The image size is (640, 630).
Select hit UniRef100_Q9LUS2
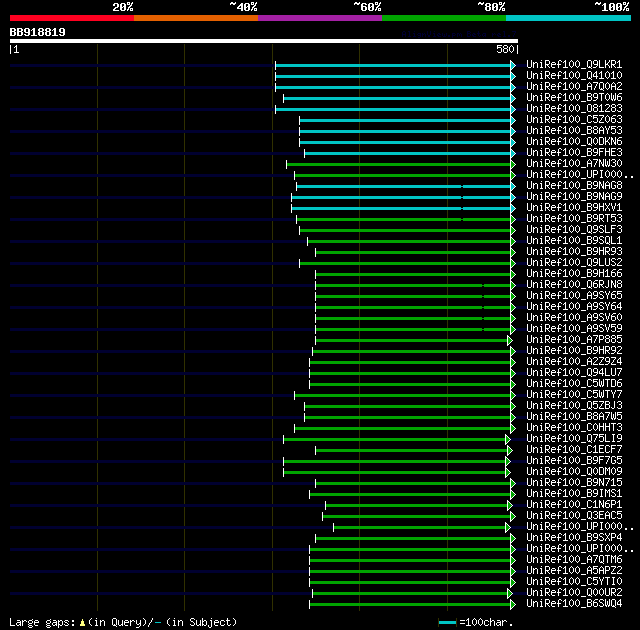point(574,263)
